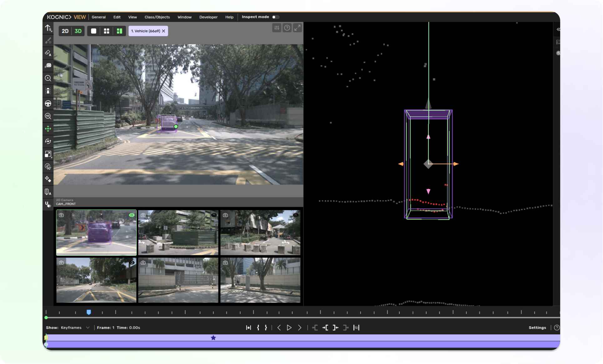The height and width of the screenshot is (364, 603).
Task: Select the move/translate tool in left toolbar
Action: point(48,129)
